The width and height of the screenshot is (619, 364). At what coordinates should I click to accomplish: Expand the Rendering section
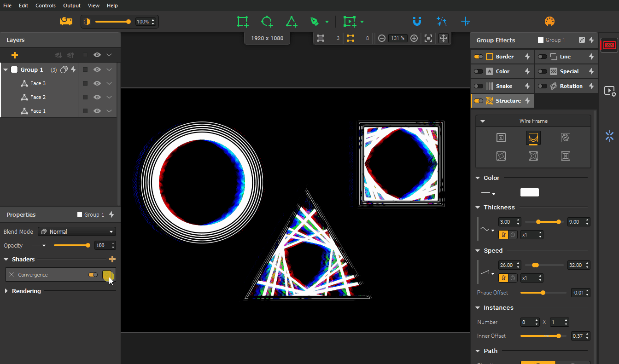6,291
